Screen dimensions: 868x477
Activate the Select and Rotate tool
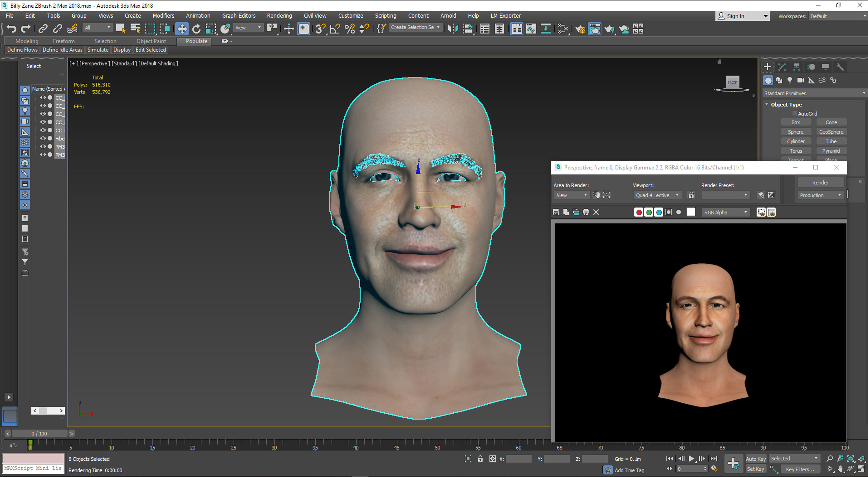click(x=196, y=29)
